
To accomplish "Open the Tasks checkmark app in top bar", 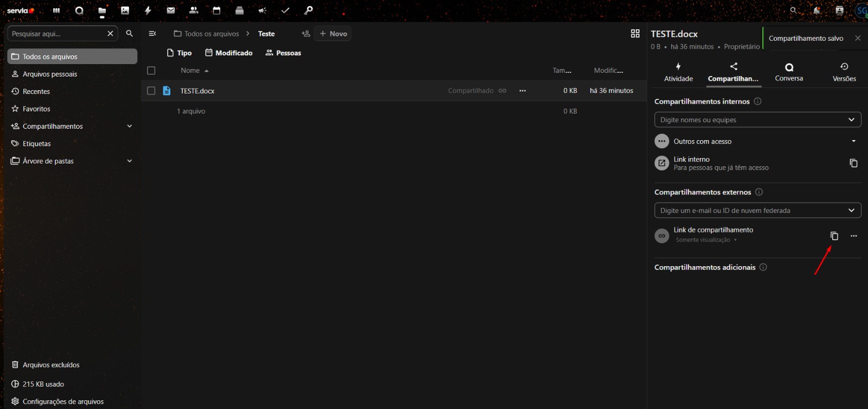I will [x=285, y=10].
